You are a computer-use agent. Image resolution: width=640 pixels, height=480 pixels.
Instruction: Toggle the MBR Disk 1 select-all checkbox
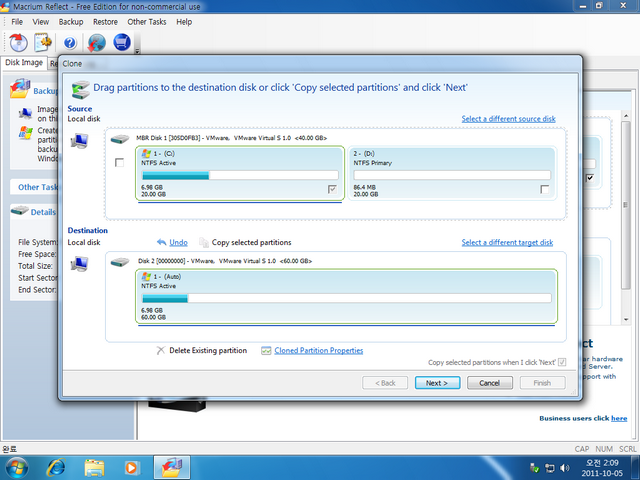coord(119,162)
